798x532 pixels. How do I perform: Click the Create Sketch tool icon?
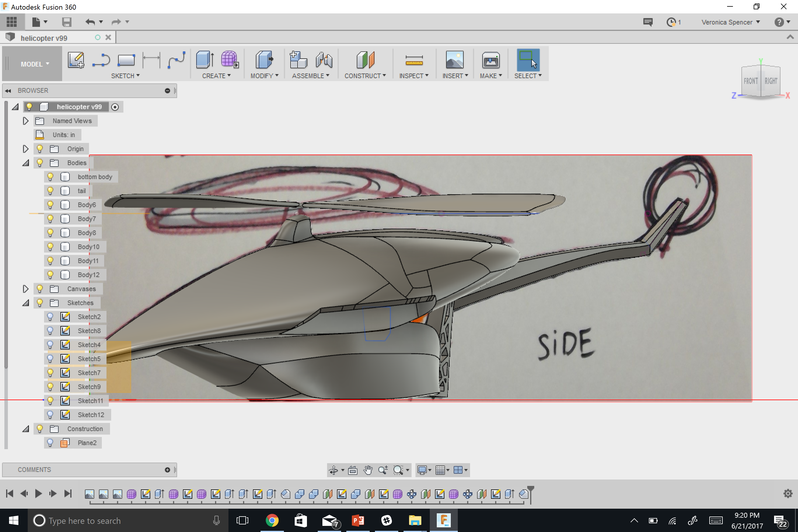pyautogui.click(x=76, y=60)
